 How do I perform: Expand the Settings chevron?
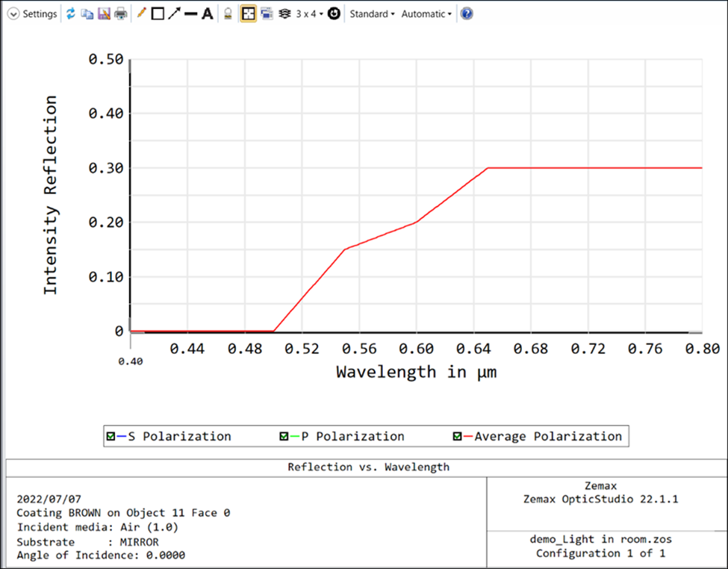(x=13, y=14)
